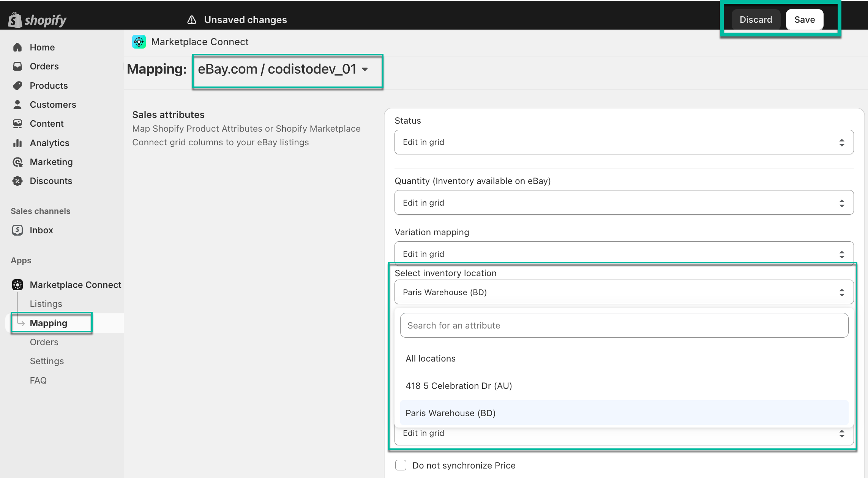Choose Paris Warehouse (BD) option in list
This screenshot has width=868, height=478.
pos(624,413)
